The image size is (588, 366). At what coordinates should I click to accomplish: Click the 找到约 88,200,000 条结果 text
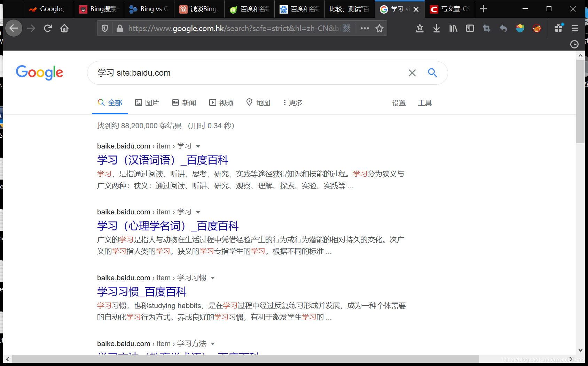pos(139,125)
